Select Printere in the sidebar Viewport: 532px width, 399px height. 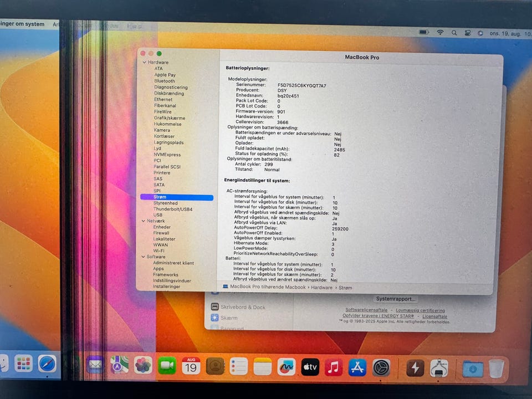pos(162,173)
